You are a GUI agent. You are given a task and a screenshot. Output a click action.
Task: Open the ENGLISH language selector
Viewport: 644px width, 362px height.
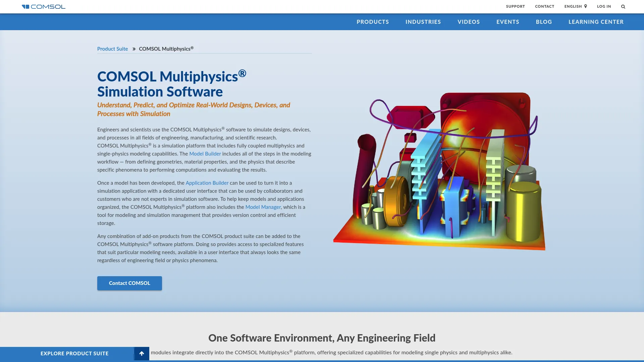pos(576,6)
